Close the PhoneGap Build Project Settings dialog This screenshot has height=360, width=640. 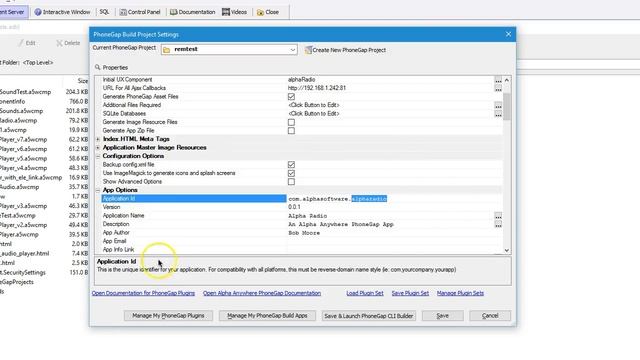(x=508, y=34)
